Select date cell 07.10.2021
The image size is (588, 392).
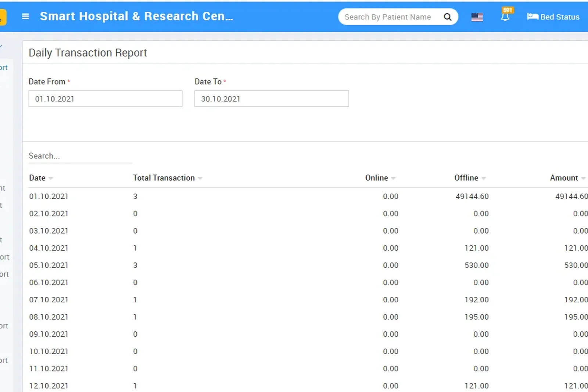(49, 300)
